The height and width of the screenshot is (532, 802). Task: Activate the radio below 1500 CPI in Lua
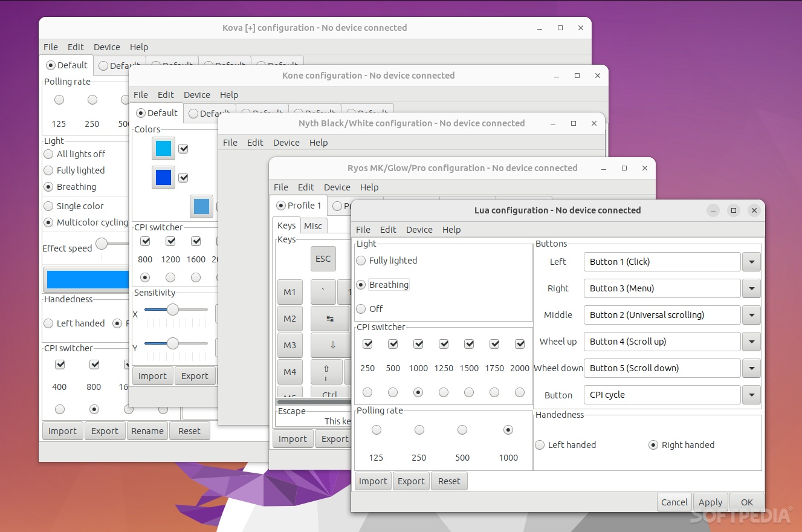tap(469, 392)
